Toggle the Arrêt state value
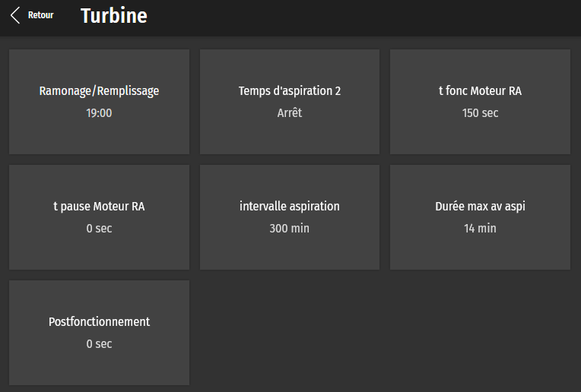Viewport: 581px width, 392px height. tap(289, 113)
